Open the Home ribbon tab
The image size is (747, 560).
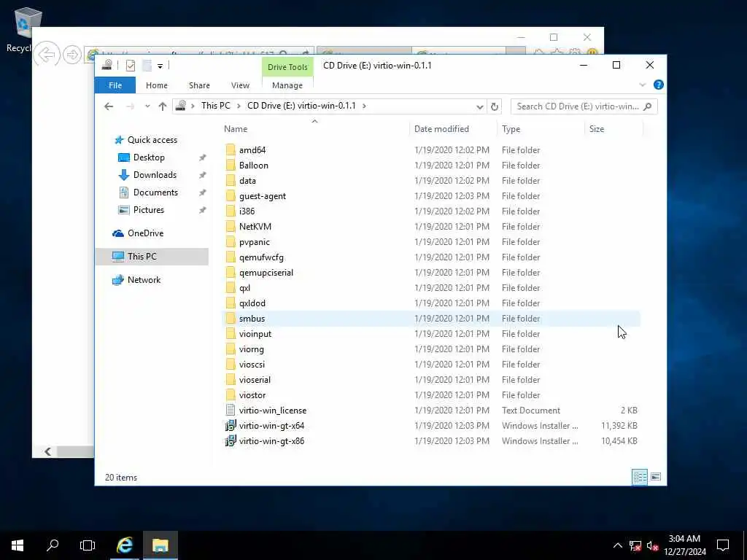(x=156, y=85)
